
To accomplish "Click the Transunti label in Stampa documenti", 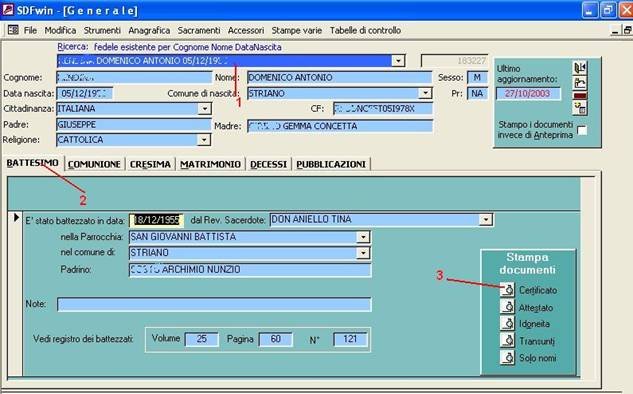I will [537, 342].
